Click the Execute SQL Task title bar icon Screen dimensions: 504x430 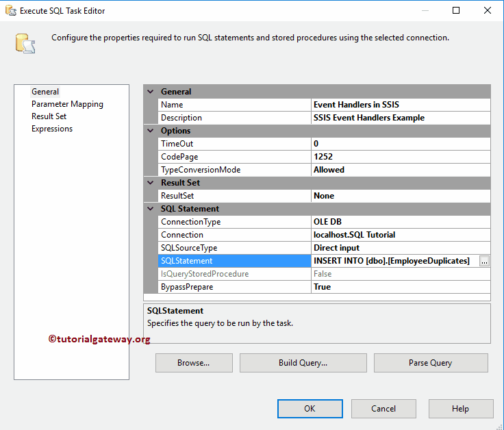(10, 10)
